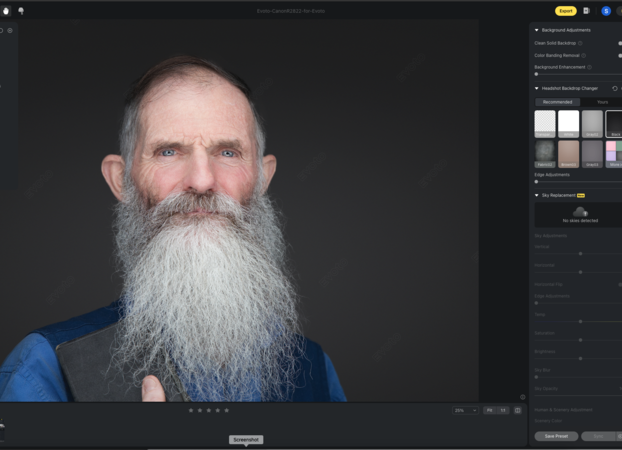Switch to the Yours backdrops tab
This screenshot has height=450, width=622.
602,102
